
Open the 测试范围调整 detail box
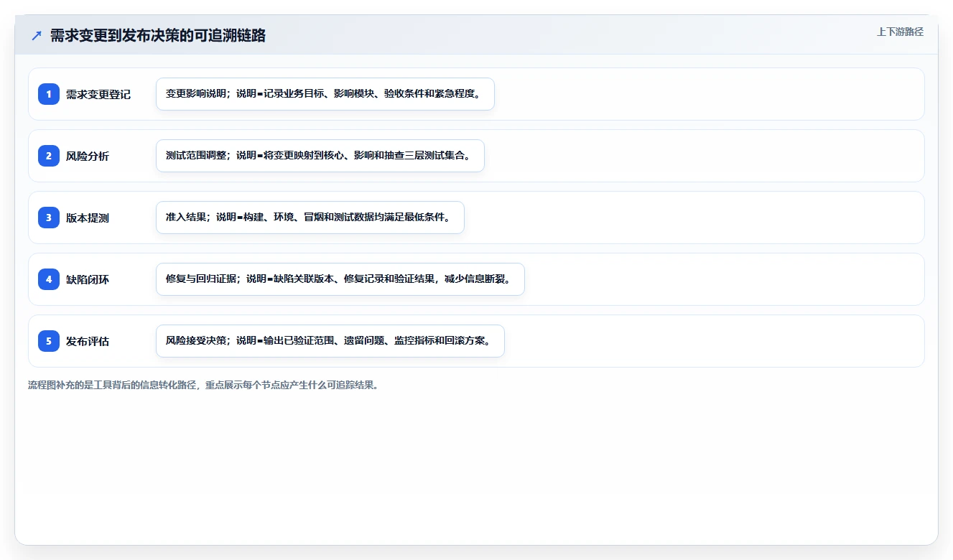tap(320, 156)
